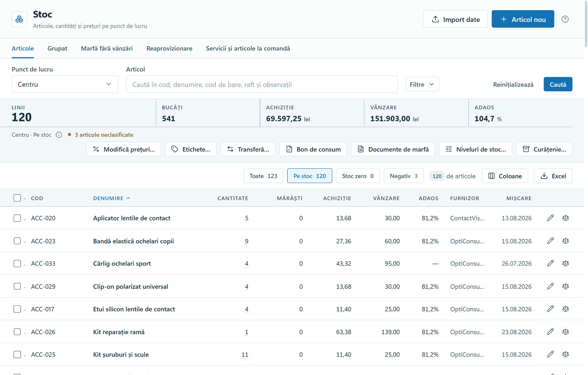This screenshot has width=588, height=375.
Task: Click the Import date button
Action: point(455,19)
